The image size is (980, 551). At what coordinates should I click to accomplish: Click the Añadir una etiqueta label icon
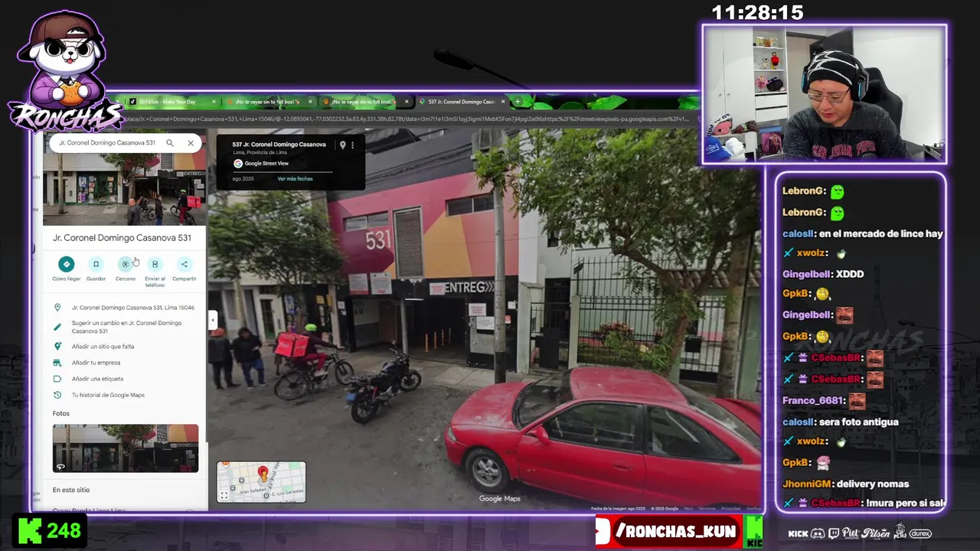[x=57, y=379]
